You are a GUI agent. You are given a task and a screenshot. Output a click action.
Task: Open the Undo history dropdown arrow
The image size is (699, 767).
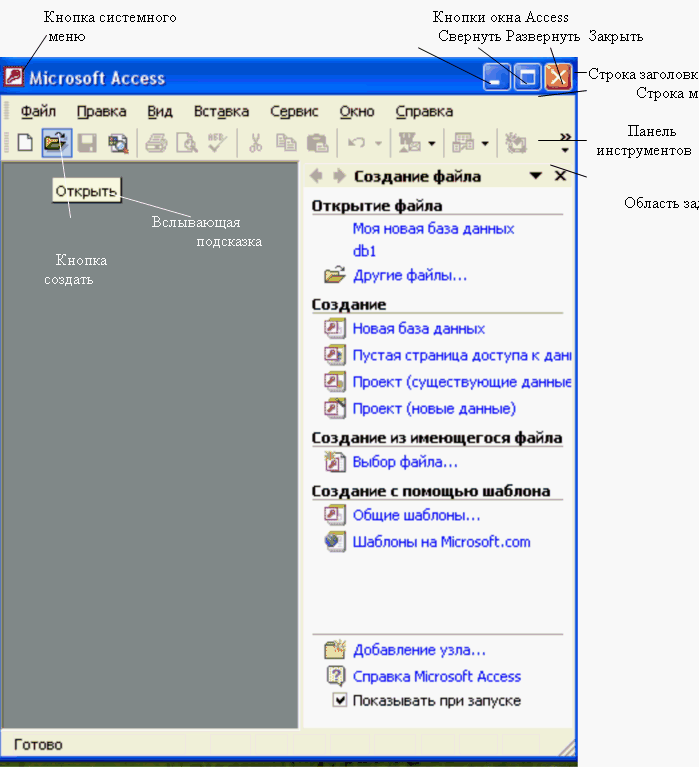pos(378,144)
